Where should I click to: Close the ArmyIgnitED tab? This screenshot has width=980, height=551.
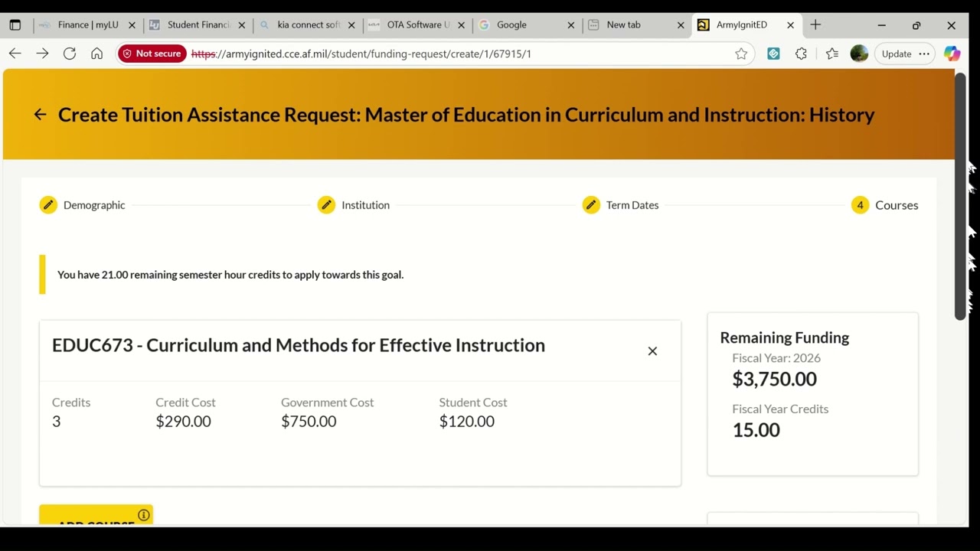coord(791,24)
